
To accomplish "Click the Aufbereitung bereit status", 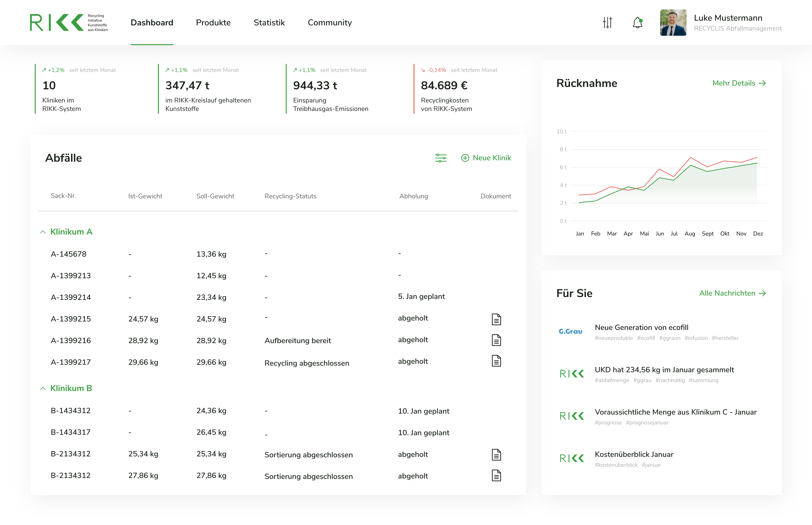I will [298, 341].
